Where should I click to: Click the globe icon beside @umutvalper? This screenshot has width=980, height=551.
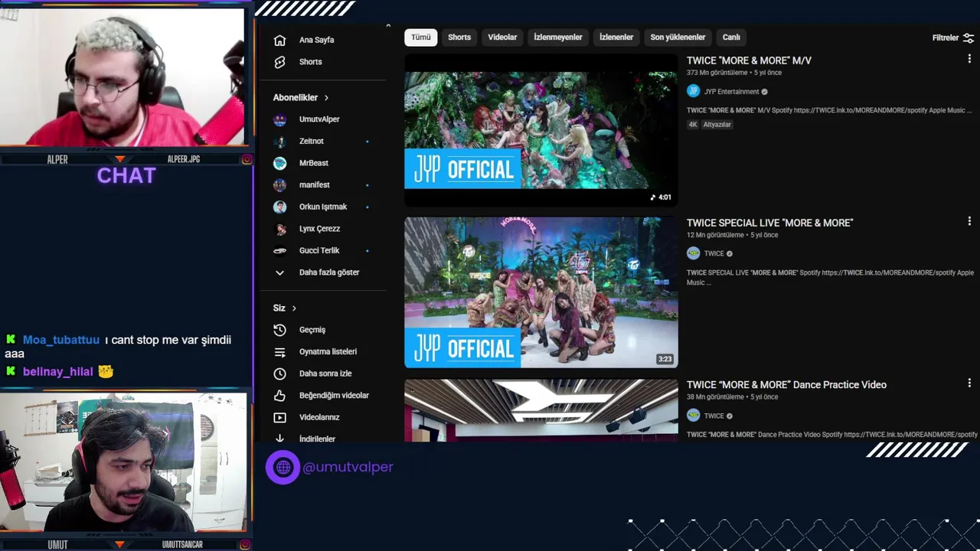(283, 467)
